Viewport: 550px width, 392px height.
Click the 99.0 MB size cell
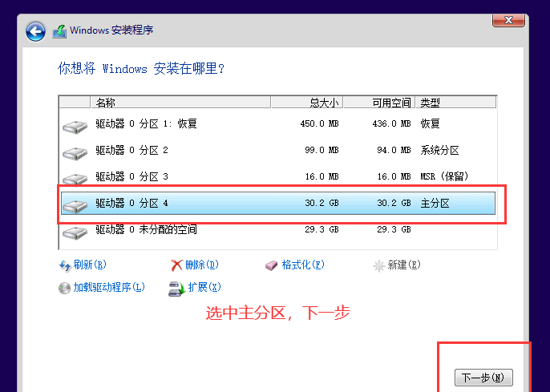point(322,151)
